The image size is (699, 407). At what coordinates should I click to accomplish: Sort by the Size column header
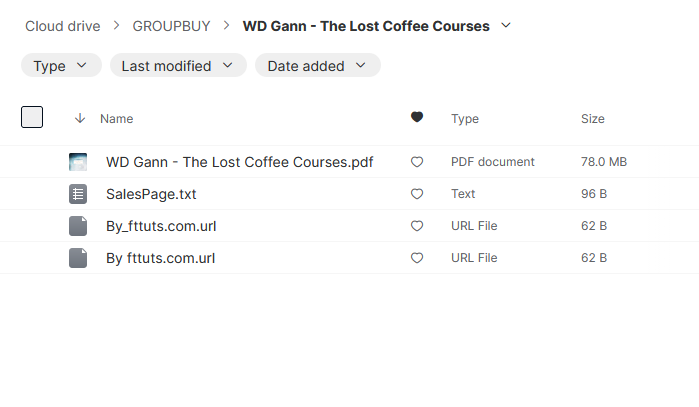click(x=592, y=119)
